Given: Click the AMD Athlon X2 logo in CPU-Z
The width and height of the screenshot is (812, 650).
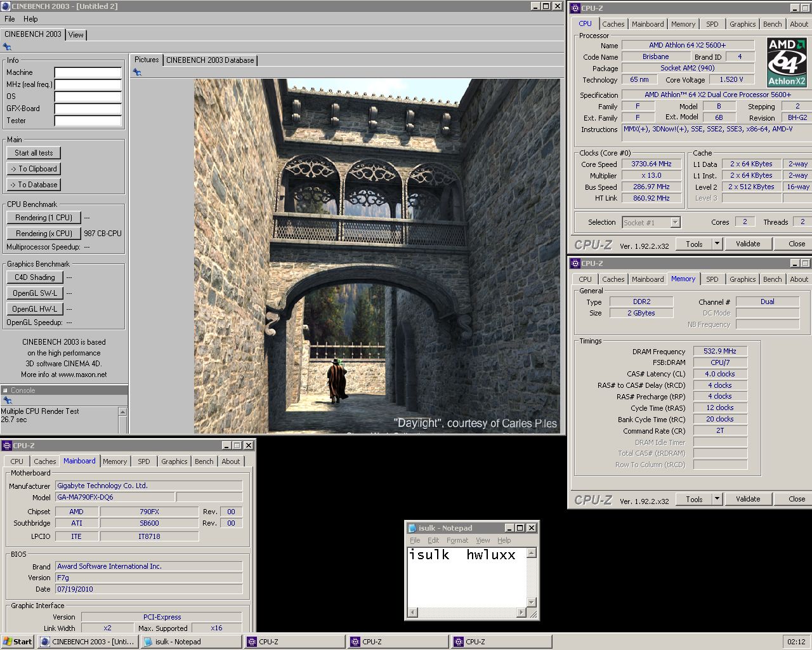Looking at the screenshot, I should [787, 62].
